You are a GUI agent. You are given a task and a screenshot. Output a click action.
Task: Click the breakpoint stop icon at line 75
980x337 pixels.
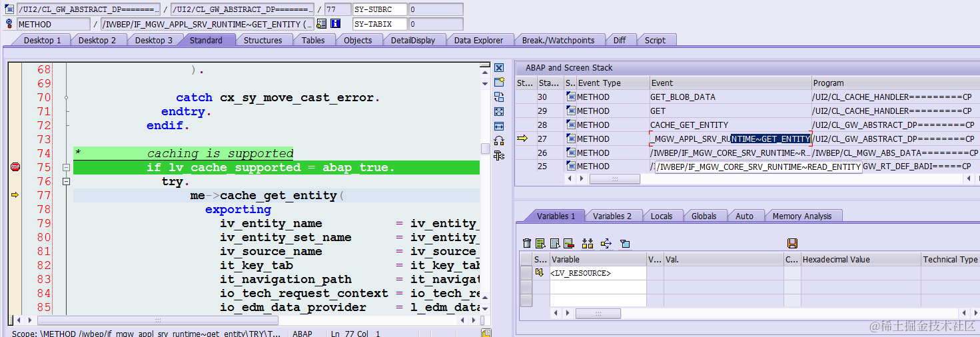click(x=15, y=167)
